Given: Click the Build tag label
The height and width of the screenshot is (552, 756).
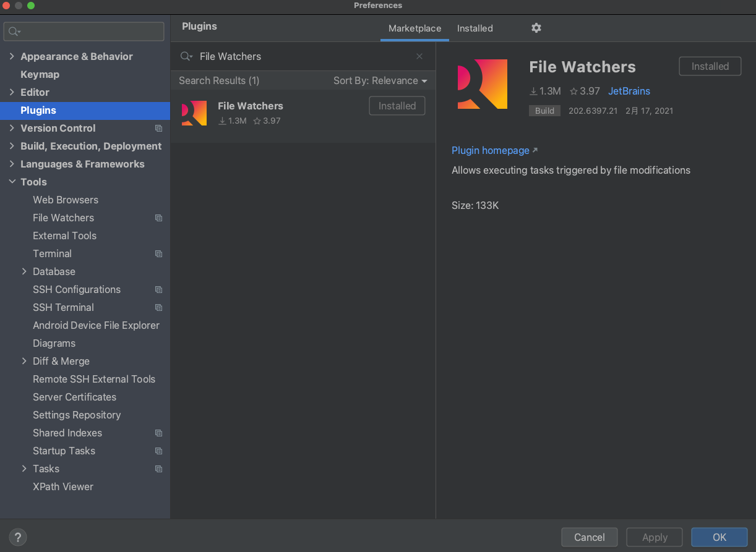Looking at the screenshot, I should tap(544, 111).
